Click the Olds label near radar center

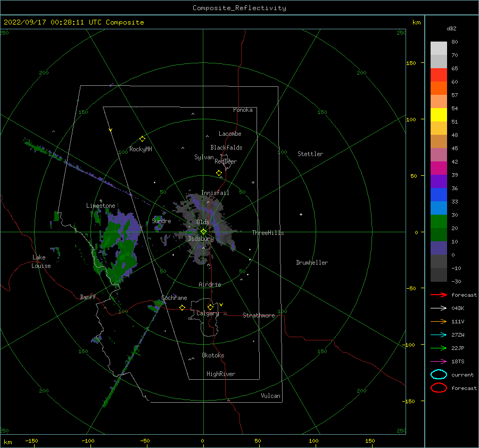[203, 222]
